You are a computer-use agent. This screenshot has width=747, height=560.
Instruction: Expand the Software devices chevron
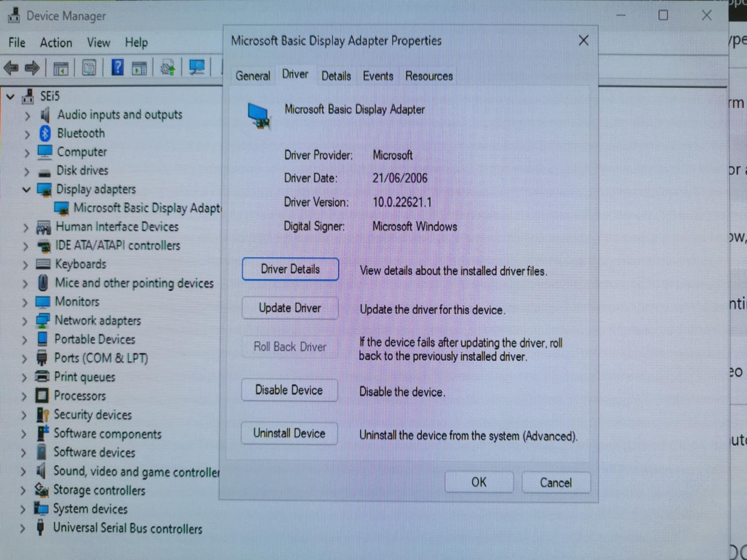coord(23,453)
